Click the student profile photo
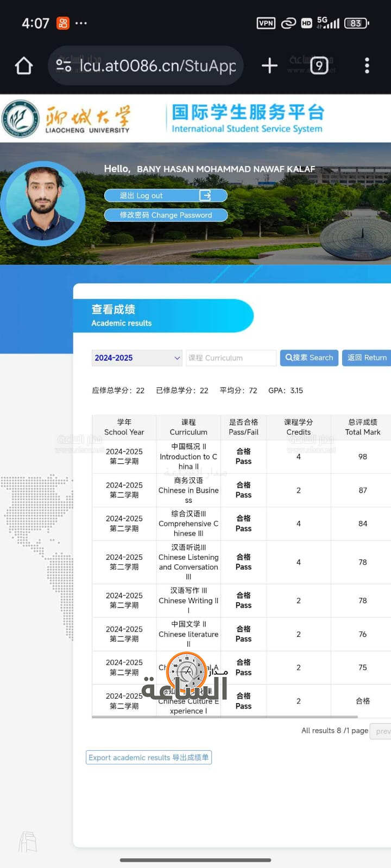 pos(43,203)
